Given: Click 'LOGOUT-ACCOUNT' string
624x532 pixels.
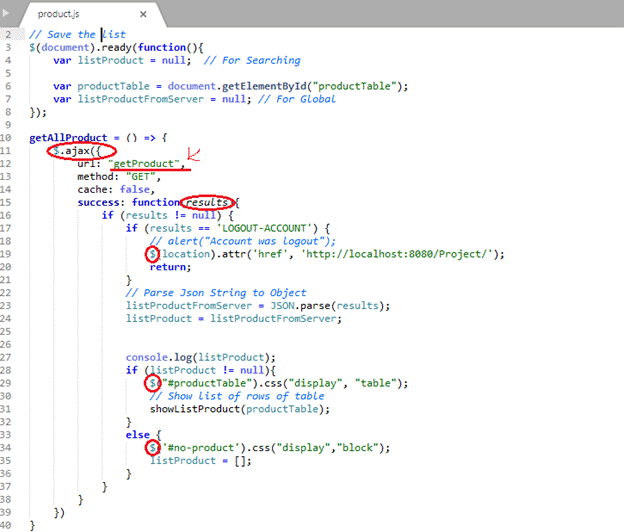Looking at the screenshot, I should 264,228.
